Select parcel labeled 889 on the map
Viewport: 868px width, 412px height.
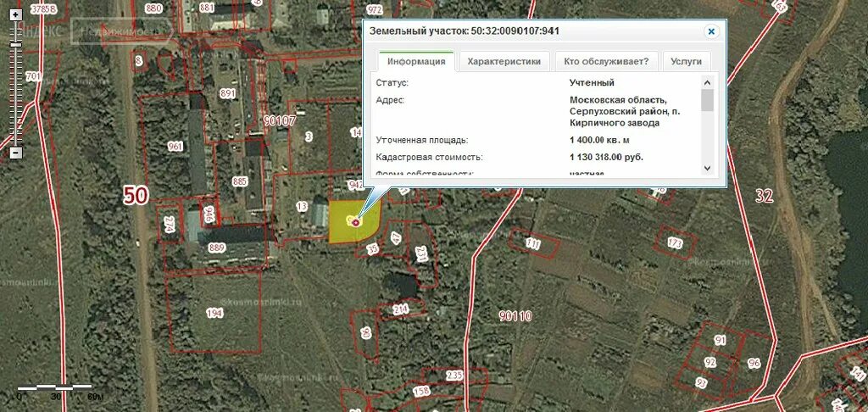pos(216,248)
